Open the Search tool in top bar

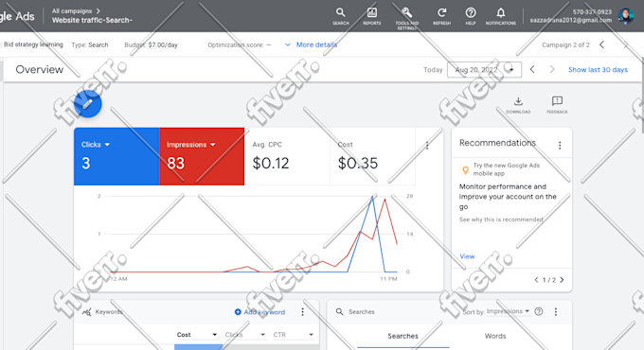pos(341,16)
